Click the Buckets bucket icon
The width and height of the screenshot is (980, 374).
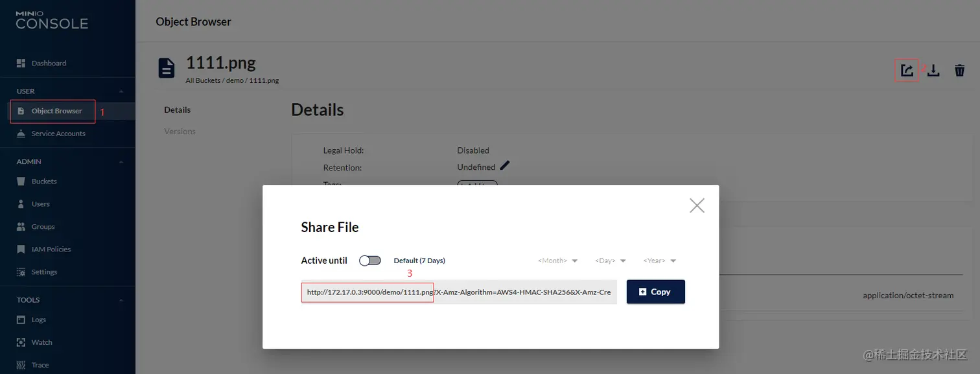(x=20, y=181)
